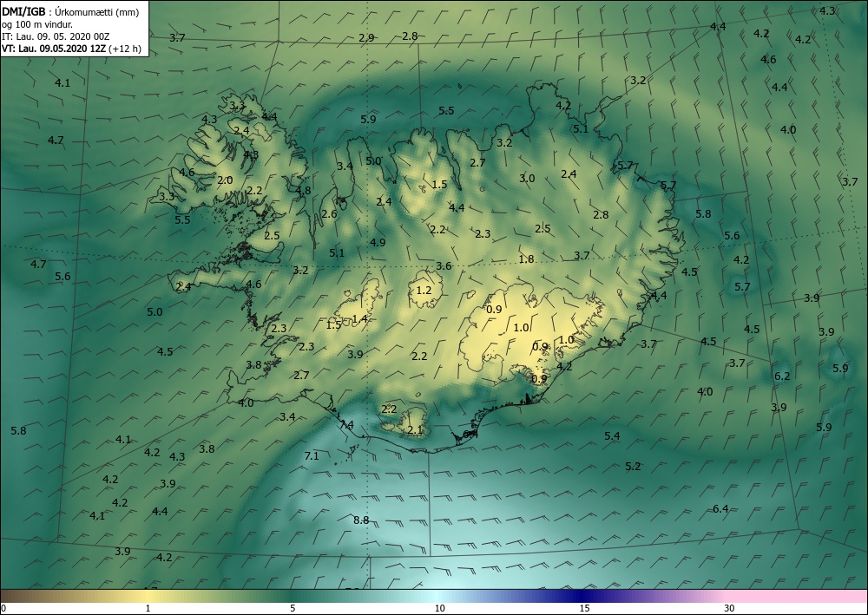Click the color scale at the 1 mark
868x615 pixels.
pyautogui.click(x=148, y=596)
